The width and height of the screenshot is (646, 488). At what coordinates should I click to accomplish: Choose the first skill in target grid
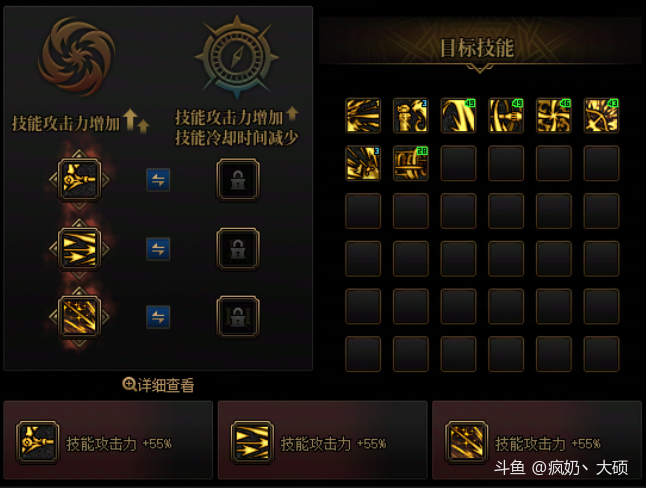[363, 115]
